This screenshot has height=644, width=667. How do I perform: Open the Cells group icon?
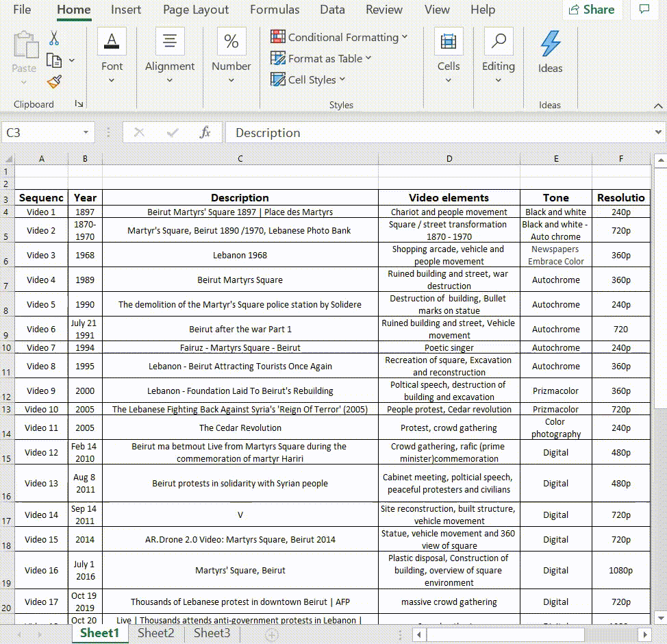coord(449,42)
